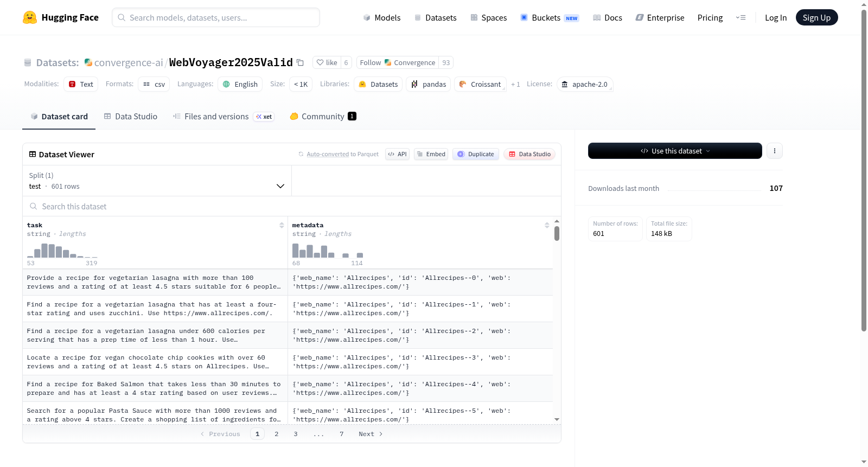This screenshot has width=868, height=467.
Task: Open the navigation overflow menu icon
Action: [x=741, y=17]
